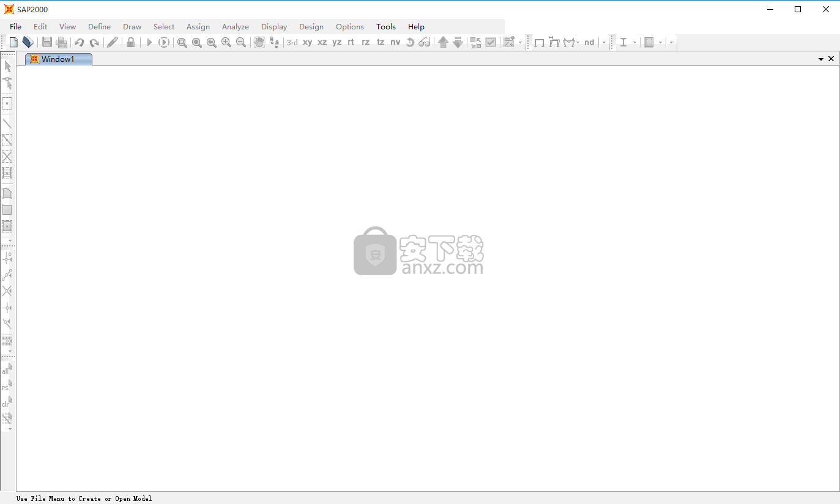Click the rt view button

coord(351,42)
